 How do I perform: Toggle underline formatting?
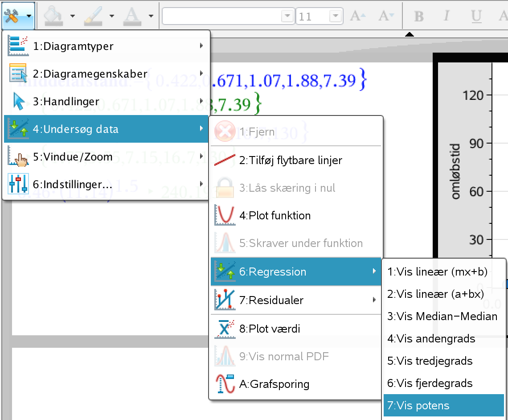point(476,16)
